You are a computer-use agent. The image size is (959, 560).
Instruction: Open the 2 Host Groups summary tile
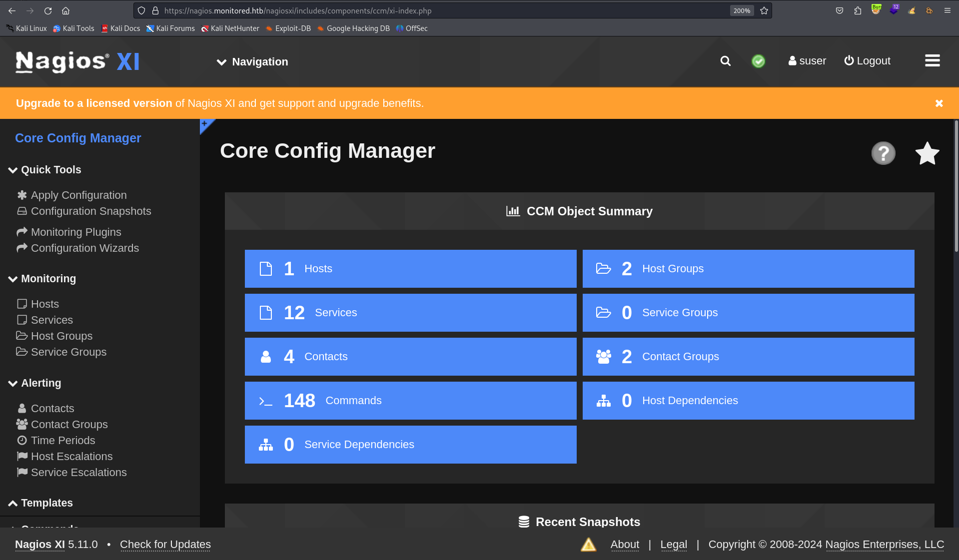[748, 269]
